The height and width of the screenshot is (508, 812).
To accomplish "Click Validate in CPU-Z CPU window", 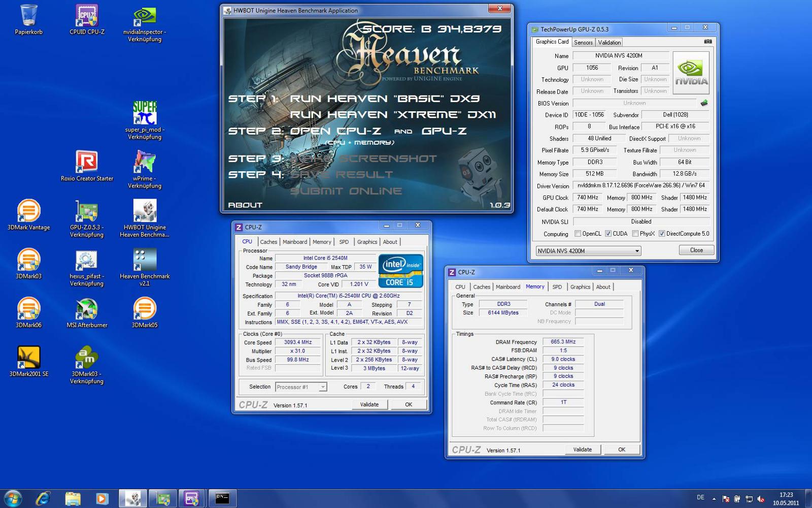I will tap(369, 404).
